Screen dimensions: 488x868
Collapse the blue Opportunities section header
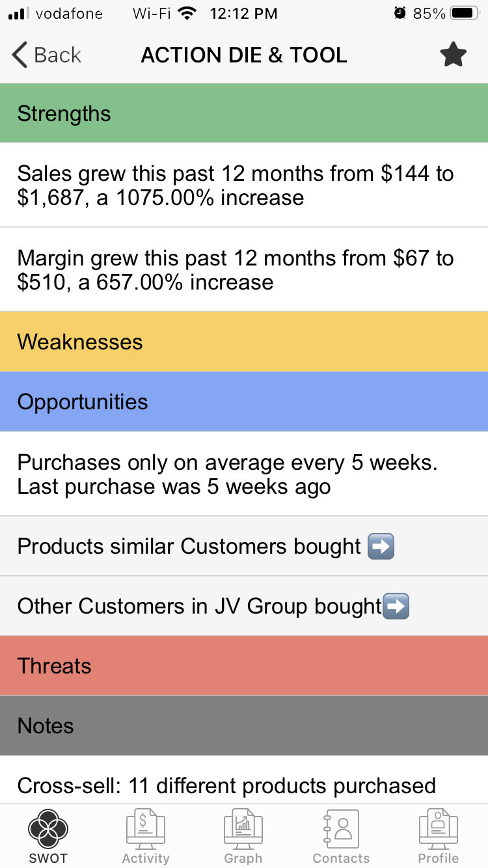pos(244,401)
